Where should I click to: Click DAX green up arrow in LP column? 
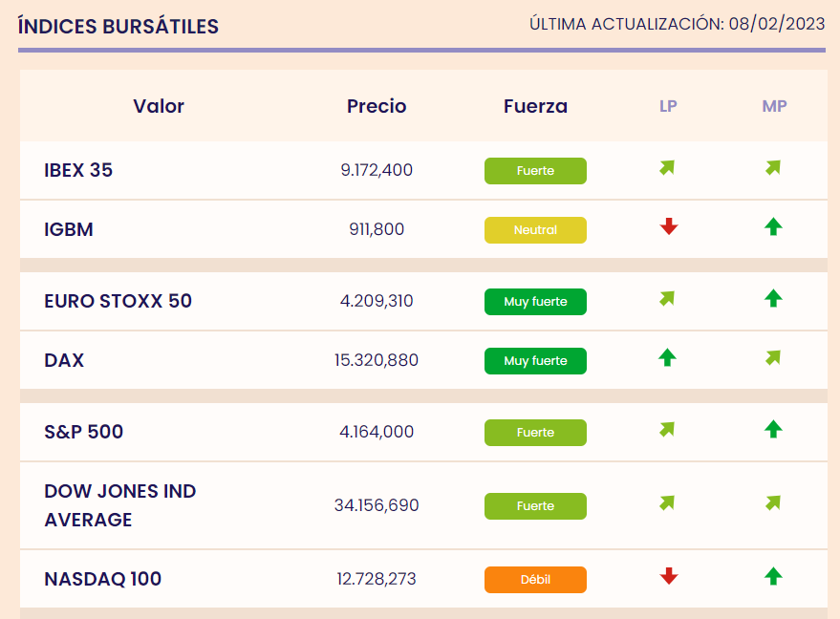point(668,357)
